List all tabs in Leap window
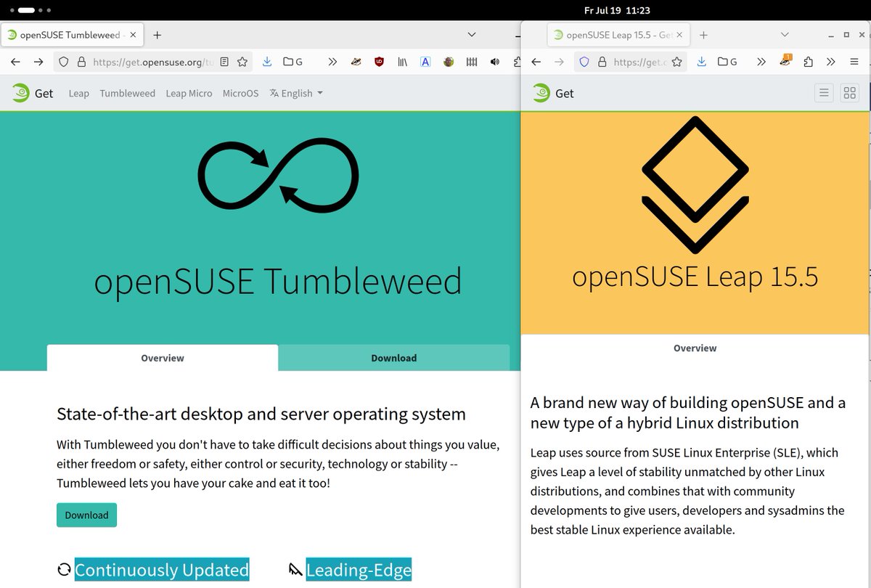Viewport: 871px width, 588px height. [785, 34]
